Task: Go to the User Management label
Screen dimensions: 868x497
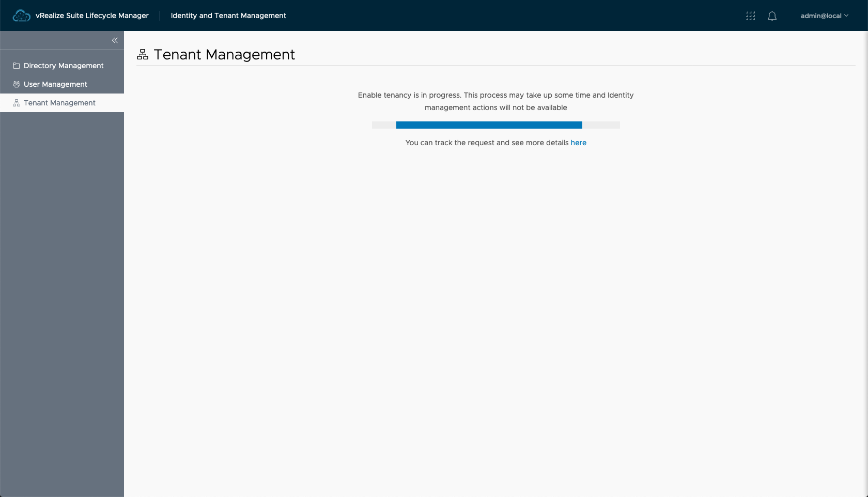Action: coord(55,84)
